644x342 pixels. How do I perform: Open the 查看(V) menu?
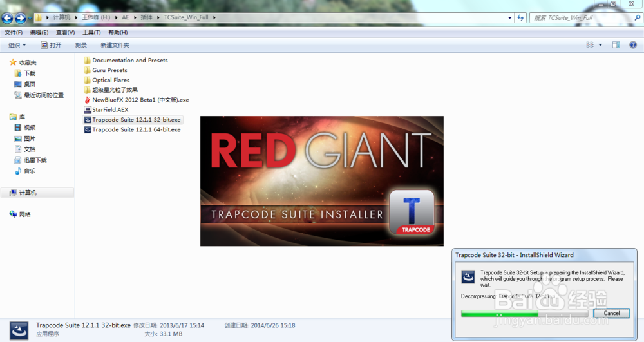[x=65, y=32]
